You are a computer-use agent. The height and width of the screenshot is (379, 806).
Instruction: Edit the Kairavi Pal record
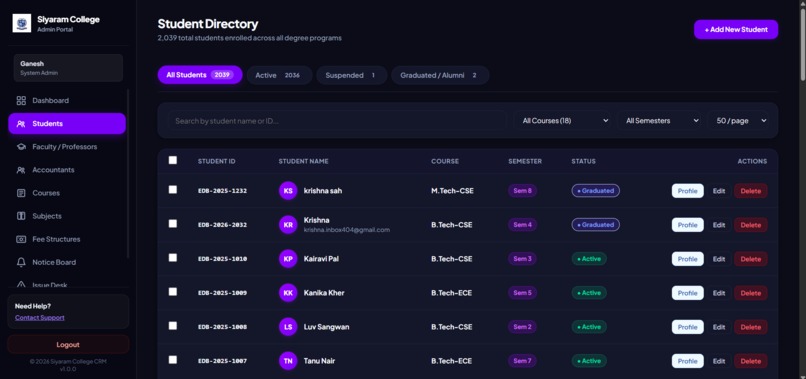coord(719,259)
